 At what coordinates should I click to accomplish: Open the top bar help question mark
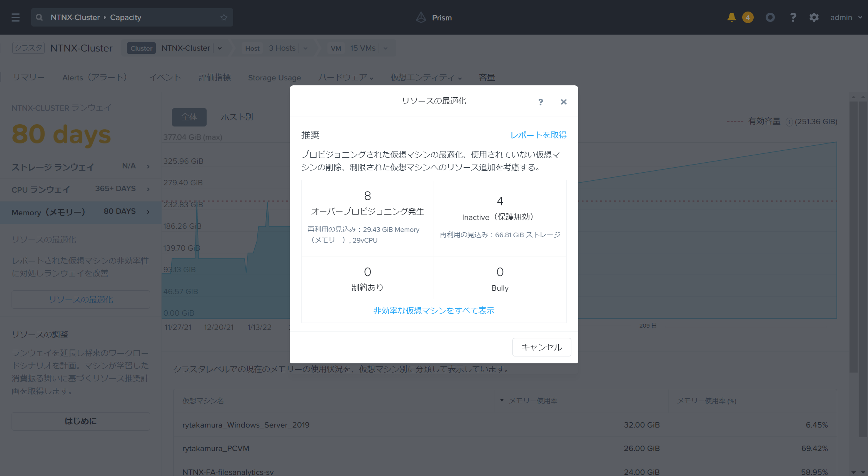coord(793,17)
